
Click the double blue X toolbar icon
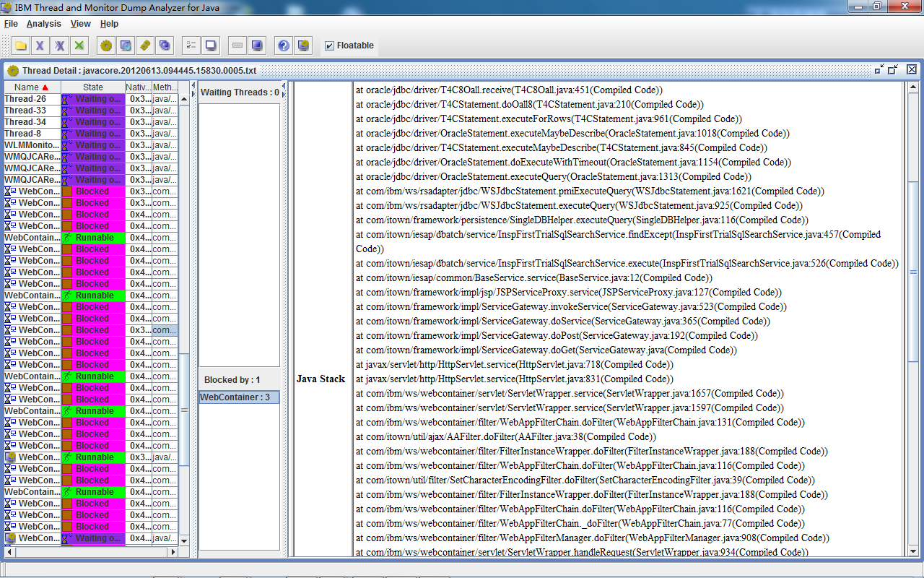click(60, 46)
